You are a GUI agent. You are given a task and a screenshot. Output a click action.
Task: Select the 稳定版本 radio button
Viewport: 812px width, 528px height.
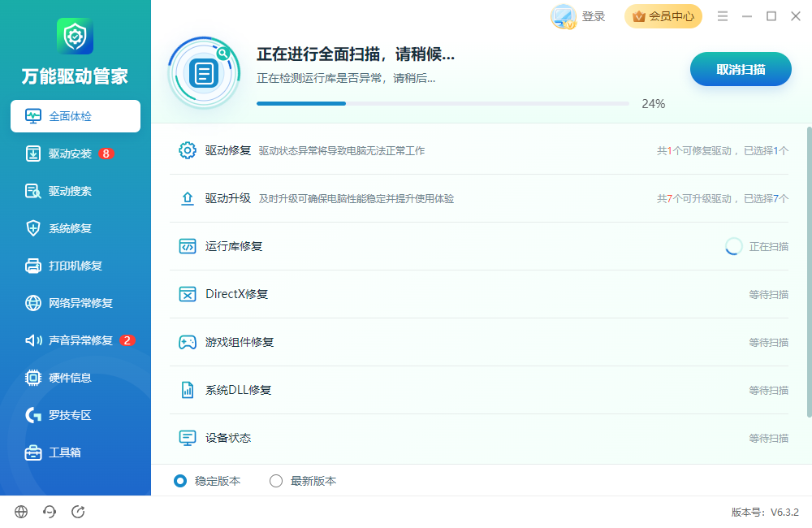180,481
